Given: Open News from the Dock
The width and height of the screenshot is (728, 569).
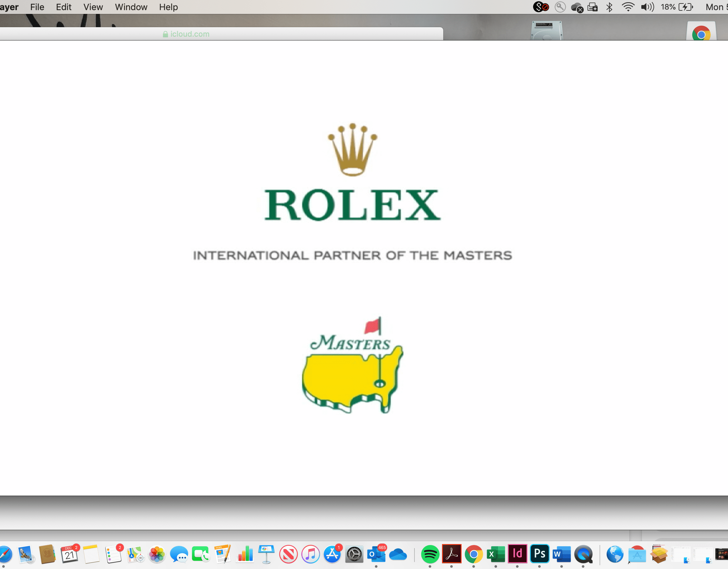Looking at the screenshot, I should pyautogui.click(x=288, y=554).
